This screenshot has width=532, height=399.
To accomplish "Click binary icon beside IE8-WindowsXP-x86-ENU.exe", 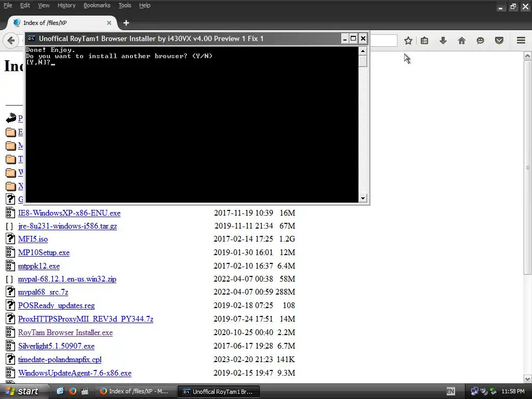I will (10, 212).
